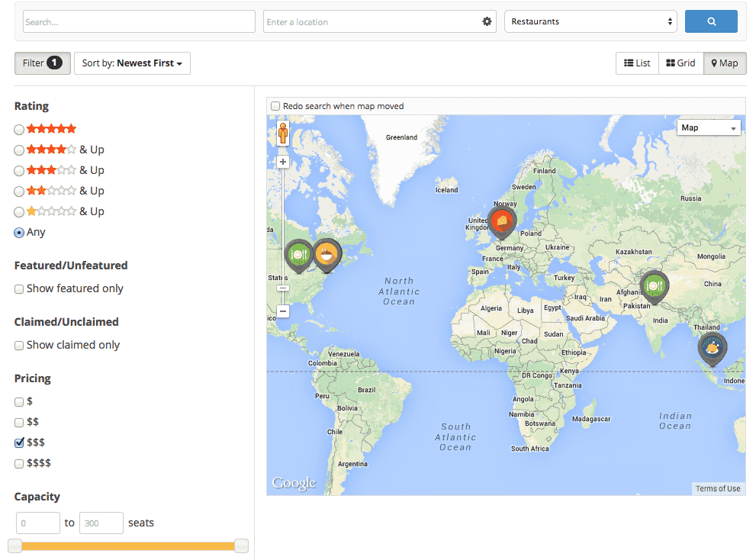The width and height of the screenshot is (756, 560).
Task: Select the 4 stars and up rating
Action: click(x=18, y=150)
